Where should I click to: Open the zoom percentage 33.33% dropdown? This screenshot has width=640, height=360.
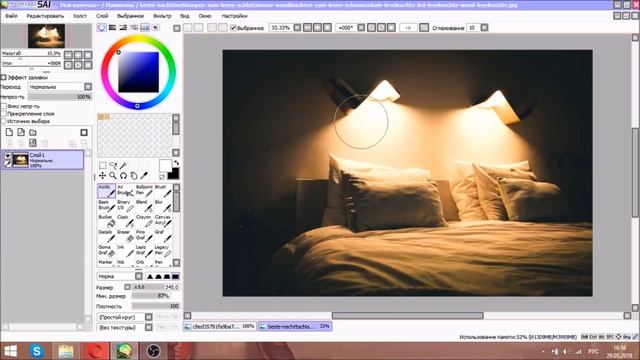(x=298, y=28)
